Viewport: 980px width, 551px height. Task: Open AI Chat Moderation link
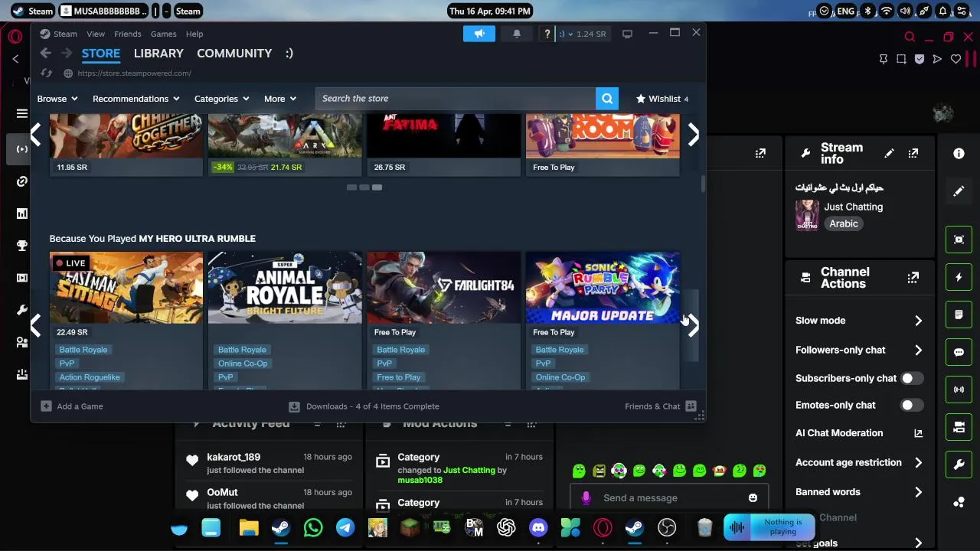(x=858, y=433)
